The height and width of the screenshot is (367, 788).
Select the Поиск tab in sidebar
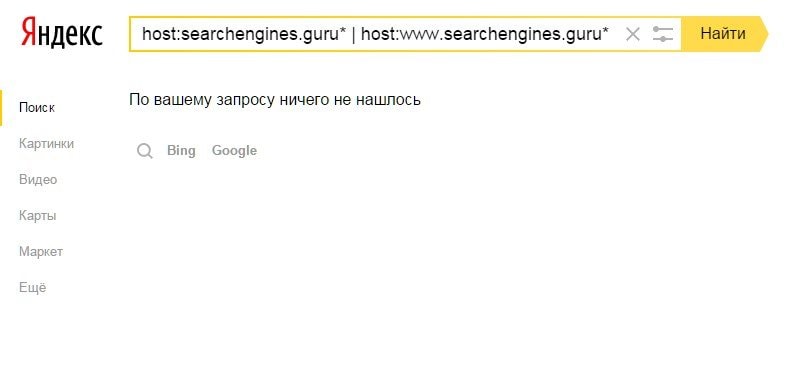click(37, 108)
